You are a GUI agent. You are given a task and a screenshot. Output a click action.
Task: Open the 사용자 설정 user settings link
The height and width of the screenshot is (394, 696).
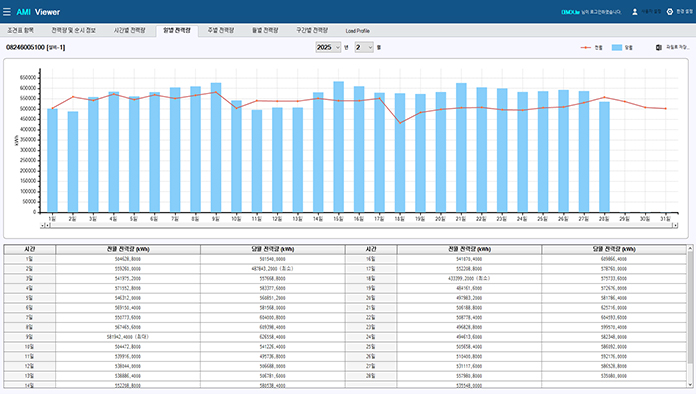point(651,12)
